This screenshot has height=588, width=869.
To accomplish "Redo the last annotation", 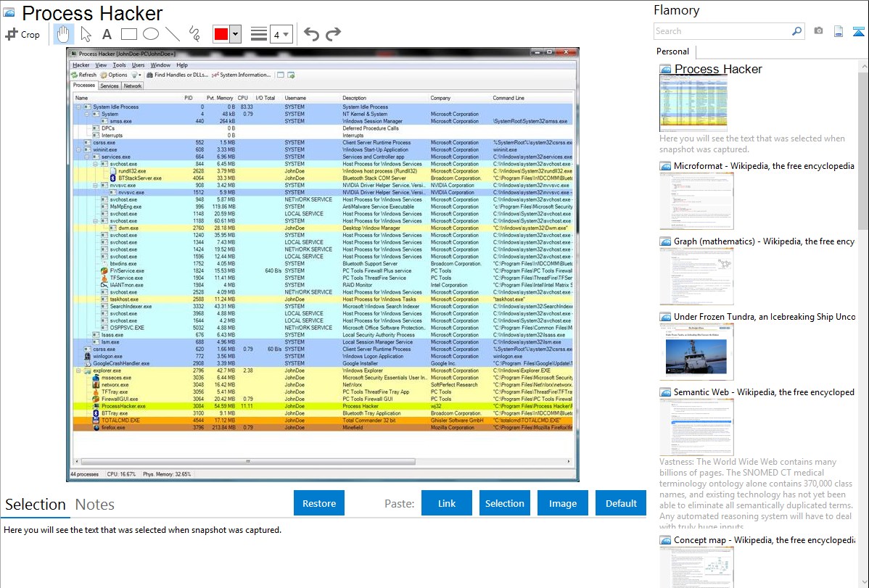I will [x=333, y=34].
